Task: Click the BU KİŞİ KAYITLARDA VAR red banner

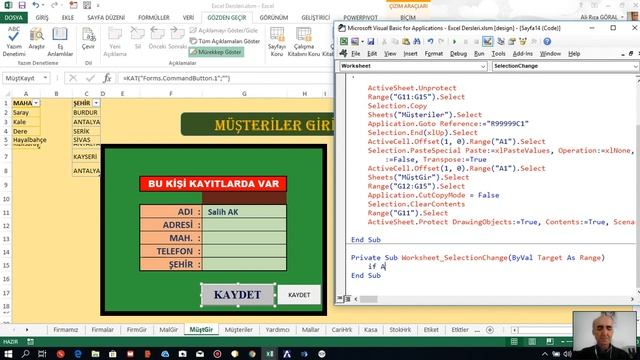Action: tap(213, 184)
